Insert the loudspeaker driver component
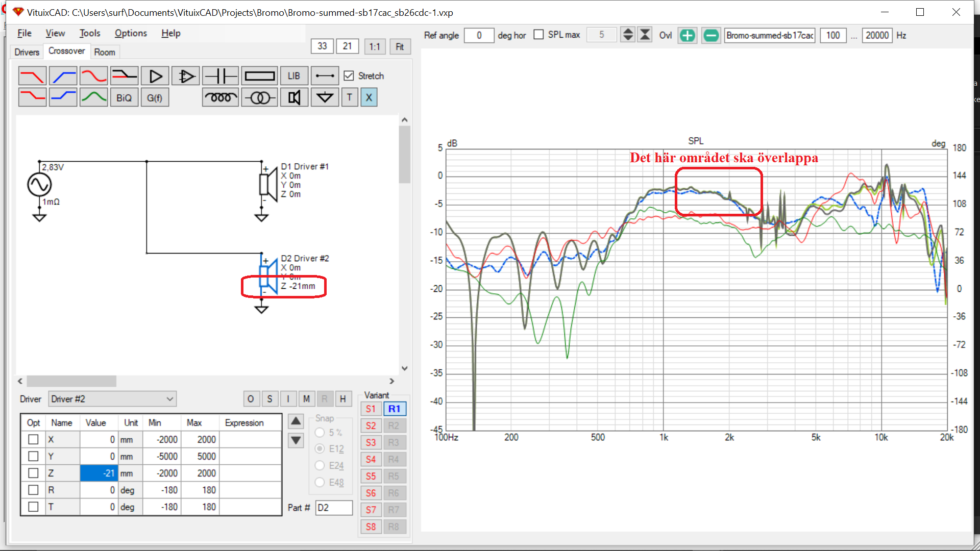Screen dimensions: 980x551 click(295, 97)
